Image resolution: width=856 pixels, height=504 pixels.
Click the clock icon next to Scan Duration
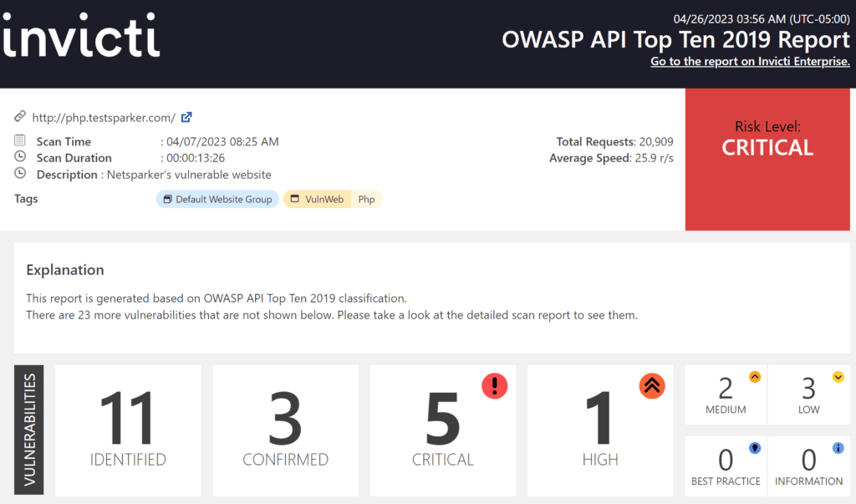20,157
